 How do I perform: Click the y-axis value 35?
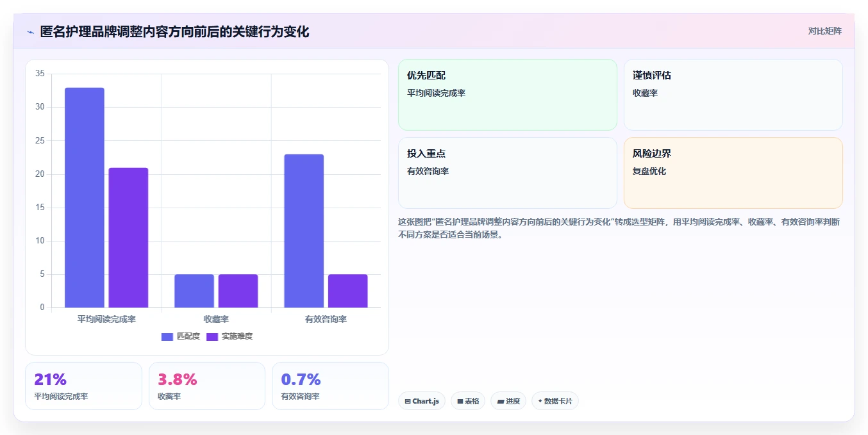40,74
